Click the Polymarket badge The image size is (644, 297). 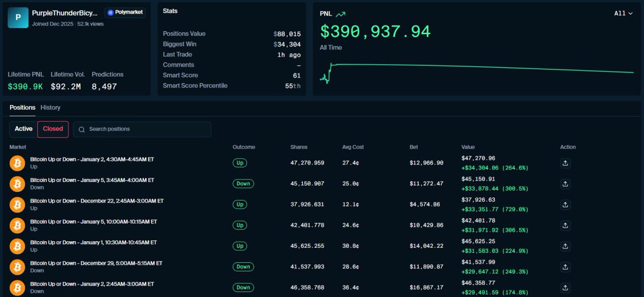tap(126, 12)
